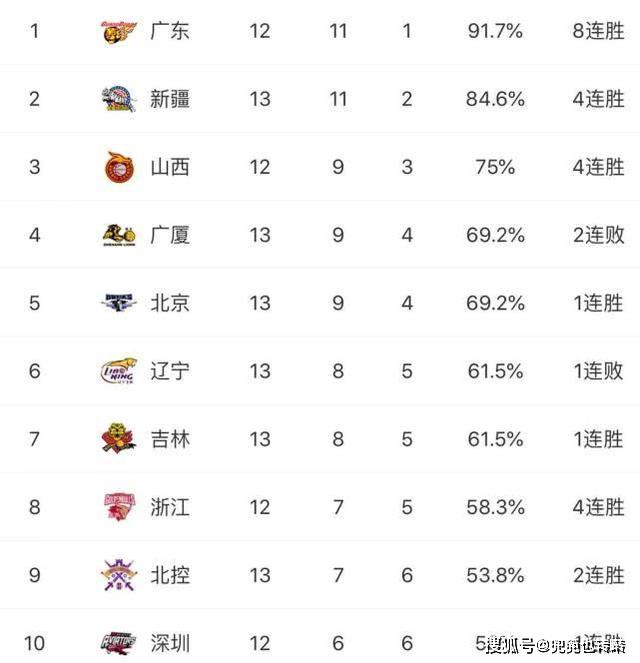Image resolution: width=640 pixels, height=663 pixels.
Task: Open the 广东 team name link
Action: [x=170, y=31]
